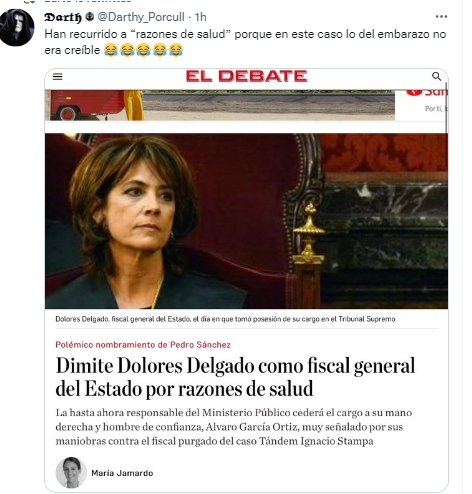Click the EL DEBATE logo header

pos(246,76)
